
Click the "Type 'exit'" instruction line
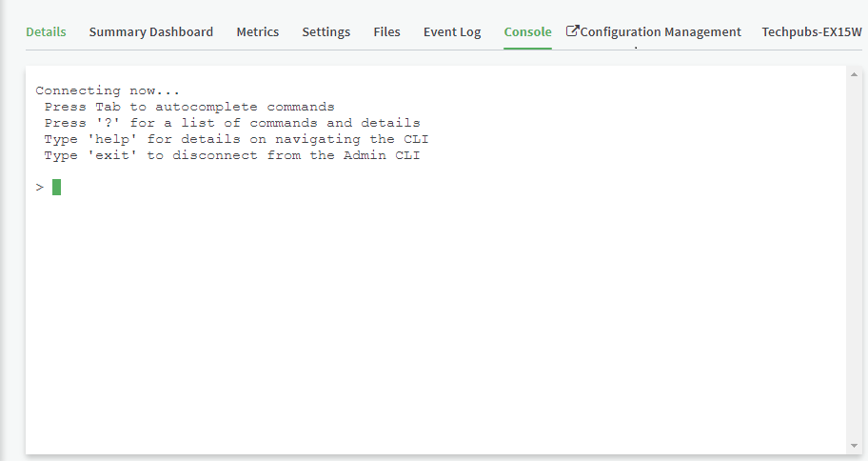click(x=231, y=155)
